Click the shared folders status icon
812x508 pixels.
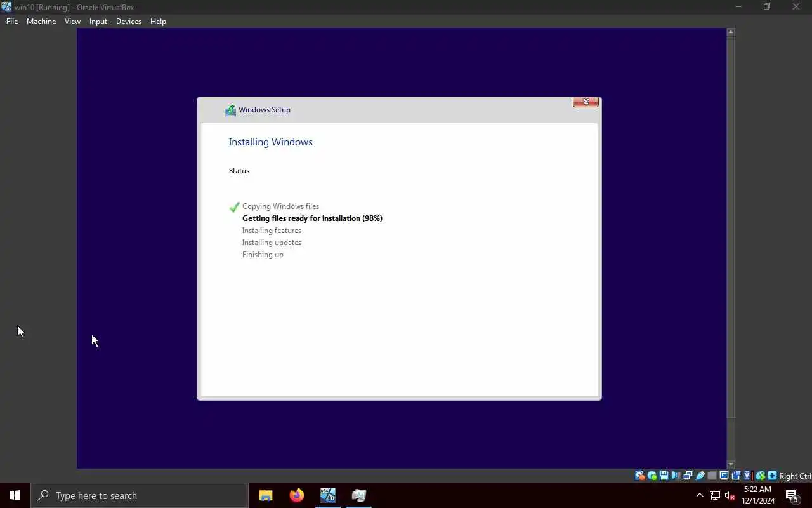712,476
